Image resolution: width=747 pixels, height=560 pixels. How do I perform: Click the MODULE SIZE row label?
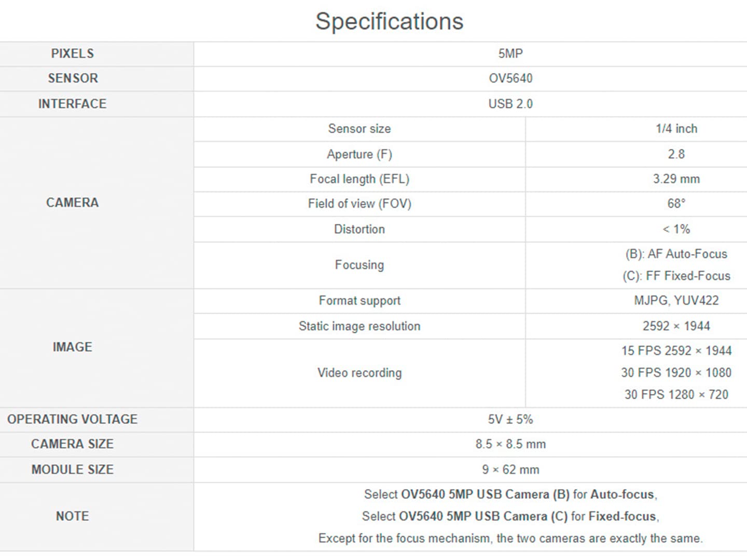point(73,469)
